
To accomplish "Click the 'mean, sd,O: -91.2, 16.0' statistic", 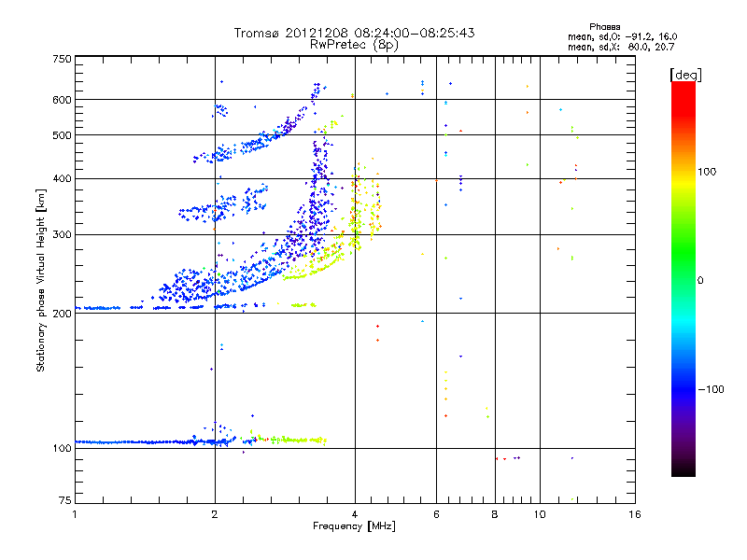I will [x=622, y=36].
